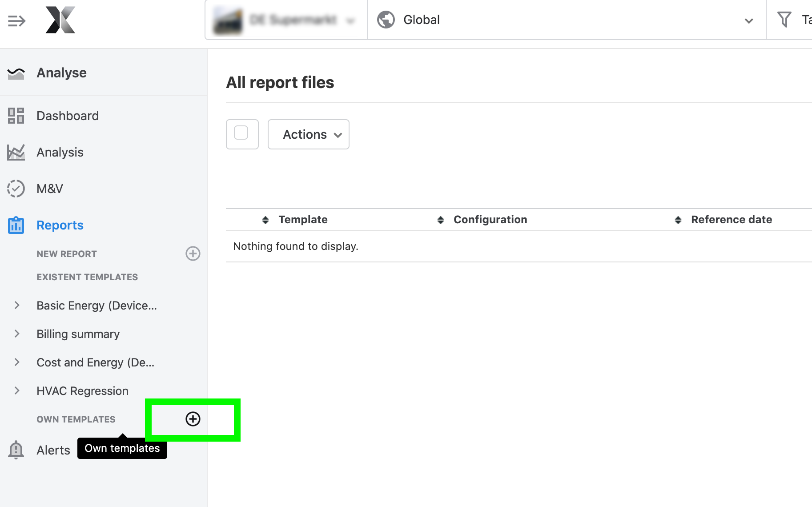The width and height of the screenshot is (812, 507).
Task: Open the site selector dropdown chevron
Action: (x=350, y=20)
